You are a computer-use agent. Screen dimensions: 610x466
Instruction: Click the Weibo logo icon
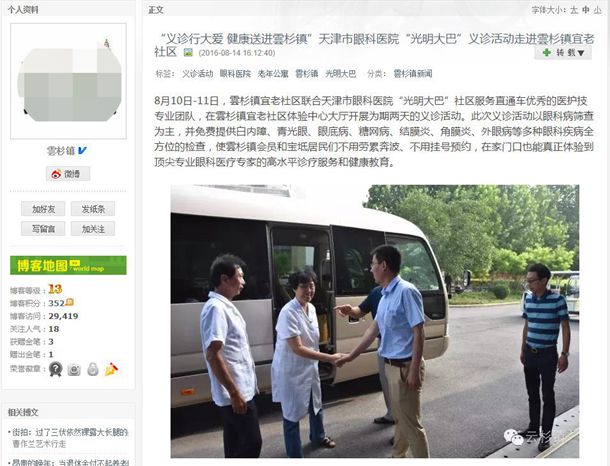pos(57,174)
